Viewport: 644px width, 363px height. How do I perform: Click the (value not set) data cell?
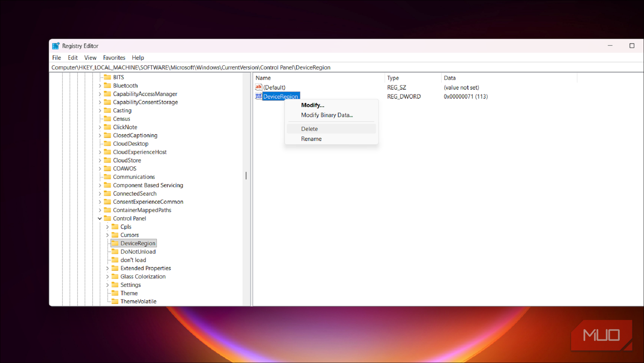click(461, 87)
